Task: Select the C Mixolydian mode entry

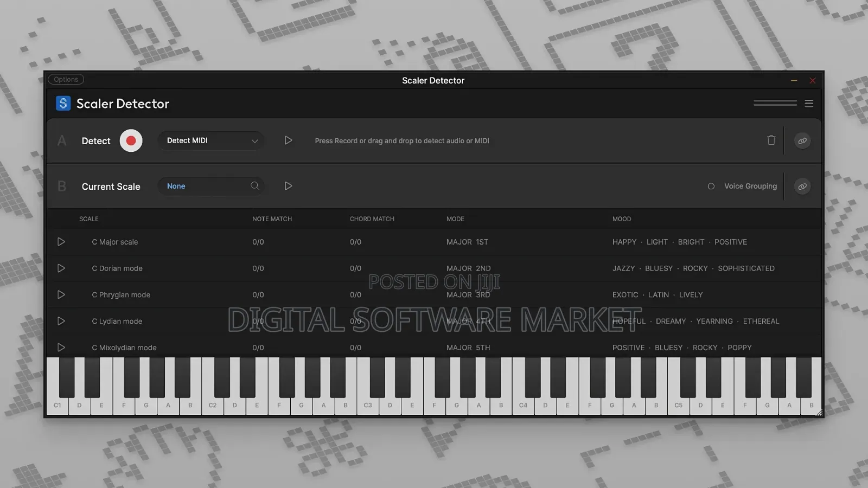Action: click(124, 348)
